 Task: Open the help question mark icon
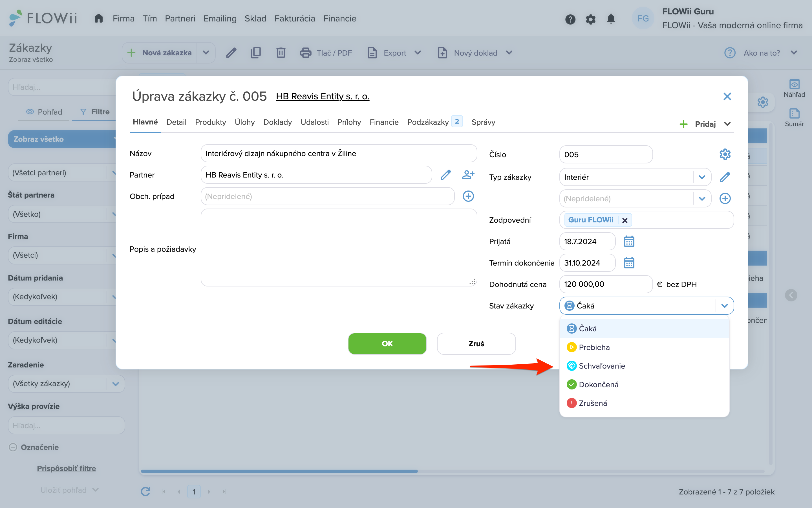click(x=570, y=19)
